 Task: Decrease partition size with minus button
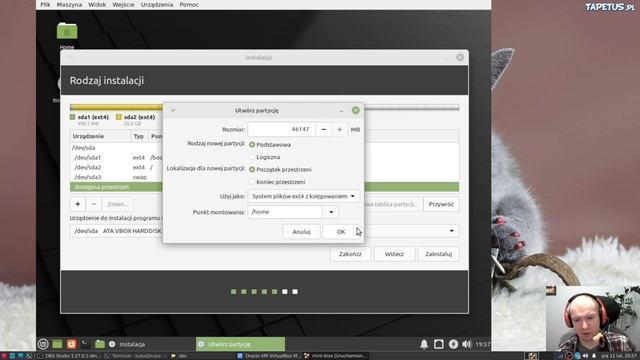pyautogui.click(x=323, y=129)
